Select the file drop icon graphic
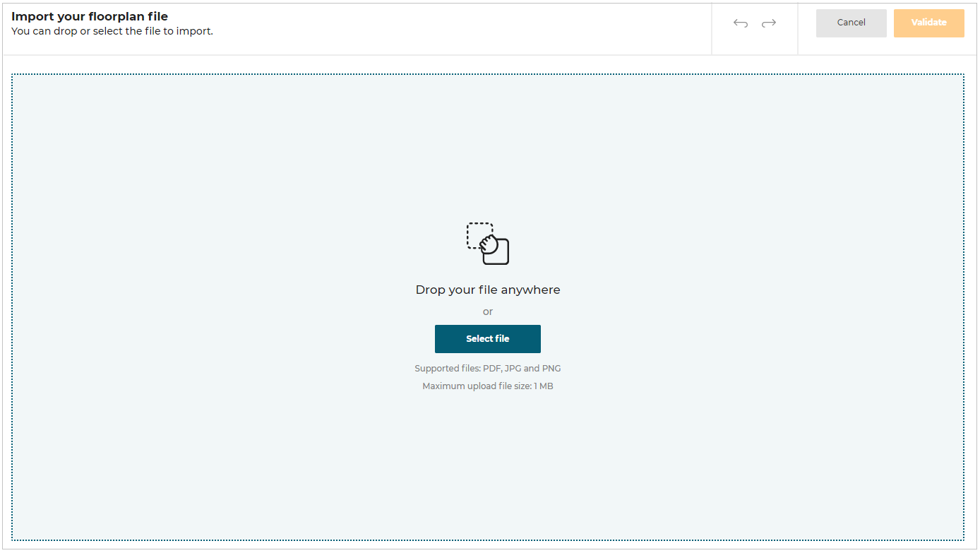 coord(488,243)
